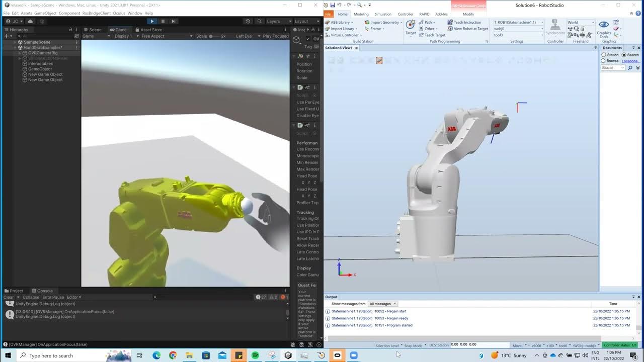Open the RAPID ribbon tab
644x362 pixels.
[x=424, y=14]
